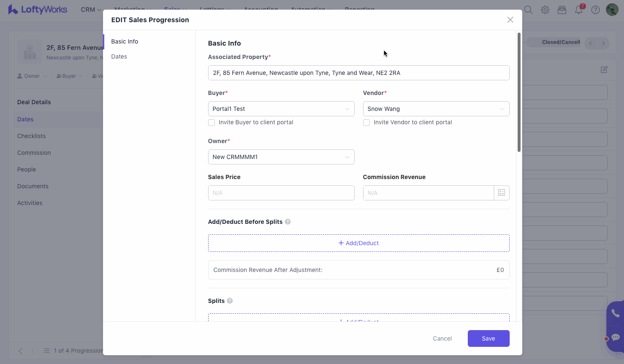Click the help question mark icon
The image size is (624, 364).
(x=595, y=10)
